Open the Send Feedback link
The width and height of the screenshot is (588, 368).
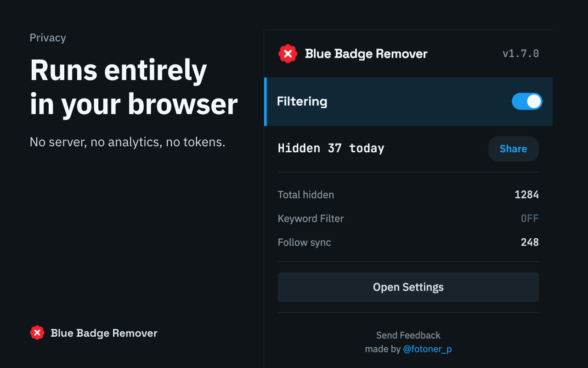coord(408,335)
